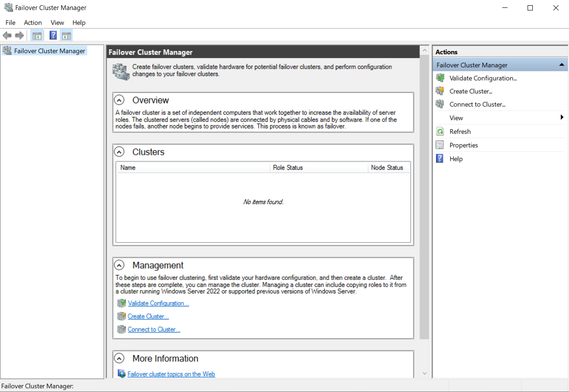
Task: Maximize the Failover Cluster Manager window
Action: point(530,8)
